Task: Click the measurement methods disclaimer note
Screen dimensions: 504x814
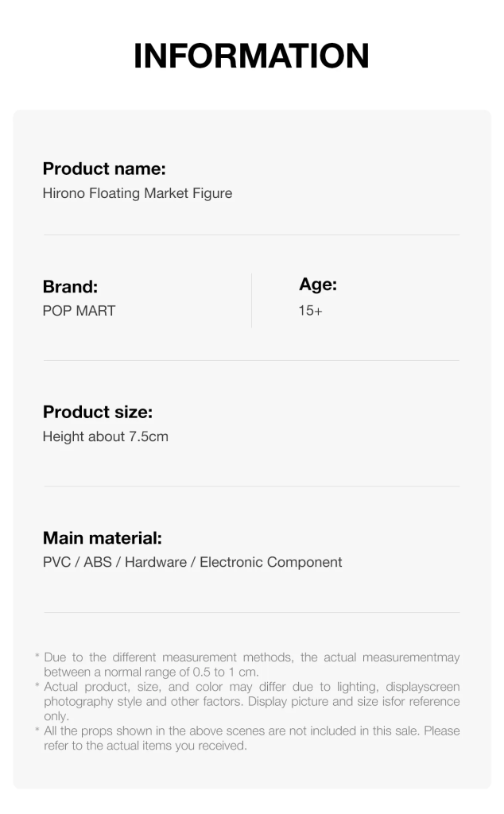Action: 251,665
